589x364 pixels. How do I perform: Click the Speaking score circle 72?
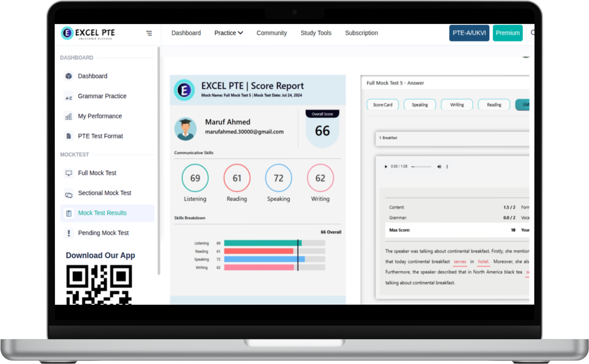coord(278,178)
